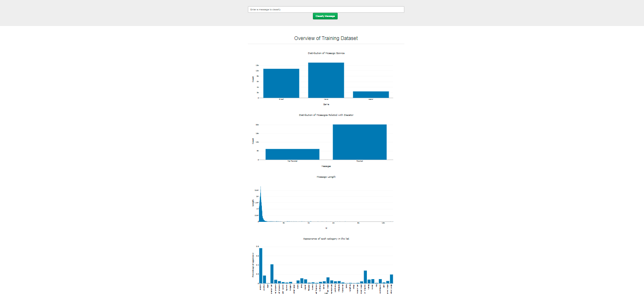This screenshot has width=644, height=294.
Task: Click the Appearance of each category chart title
Action: pos(326,239)
